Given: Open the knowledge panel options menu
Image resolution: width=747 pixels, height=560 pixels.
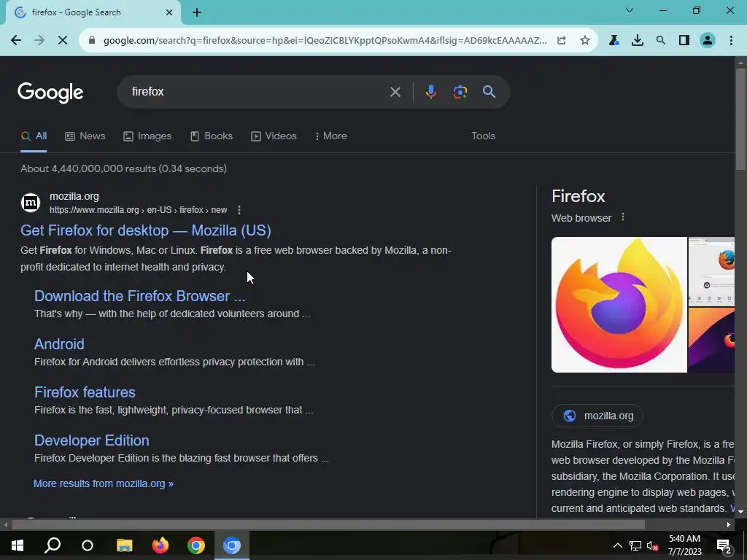Looking at the screenshot, I should click(623, 217).
